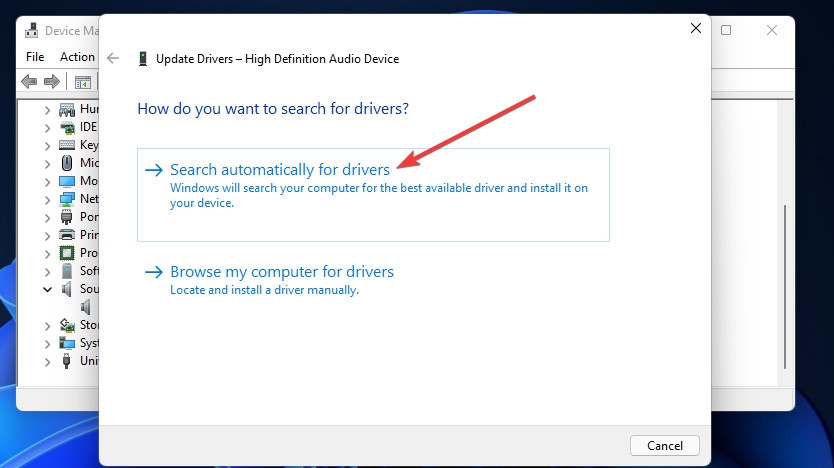Click the Processors chip icon
The image size is (834, 468).
tap(67, 253)
